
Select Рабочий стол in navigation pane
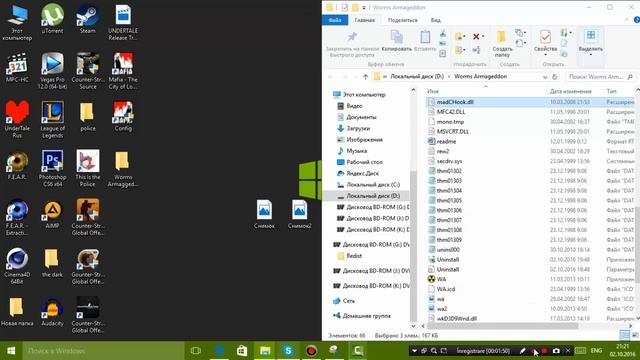(364, 162)
